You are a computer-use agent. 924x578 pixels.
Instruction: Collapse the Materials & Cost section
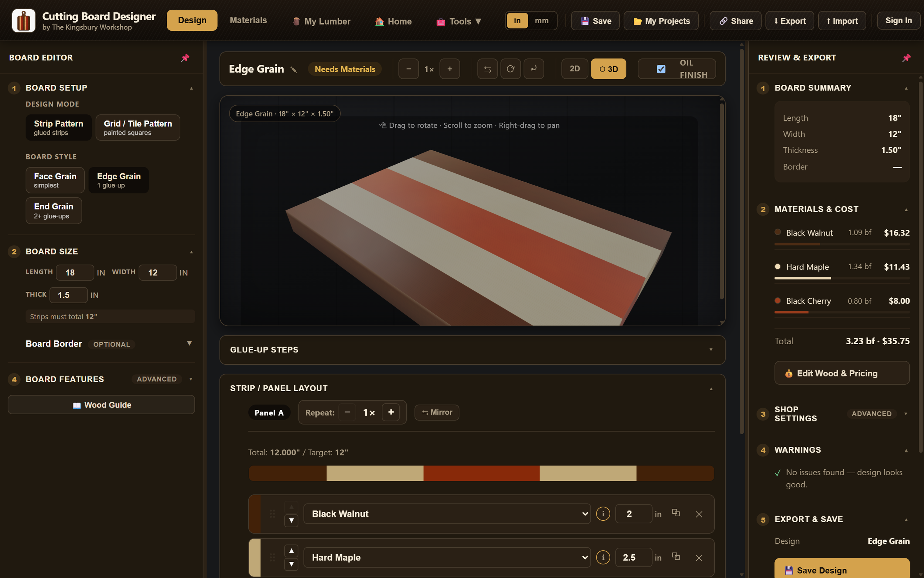906,209
